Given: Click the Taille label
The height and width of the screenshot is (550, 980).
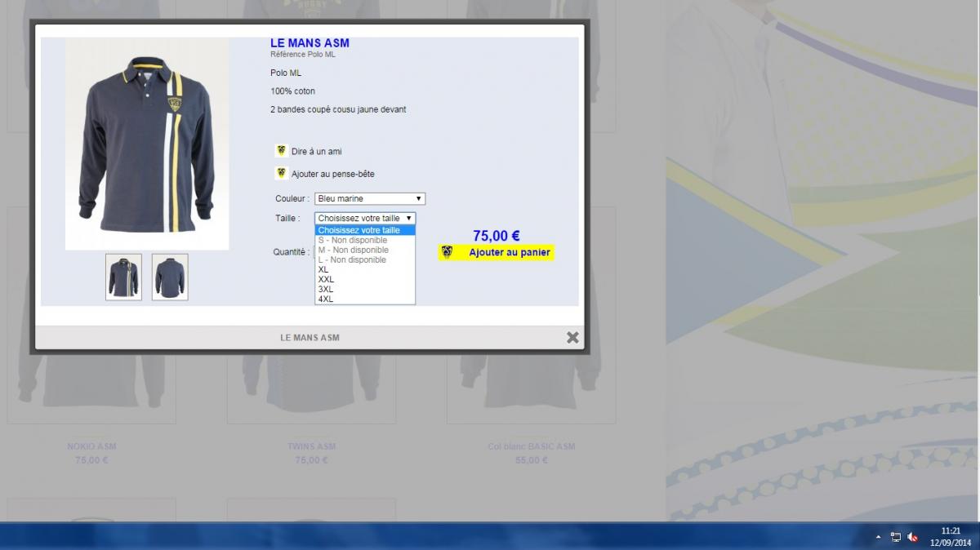Looking at the screenshot, I should tap(287, 219).
